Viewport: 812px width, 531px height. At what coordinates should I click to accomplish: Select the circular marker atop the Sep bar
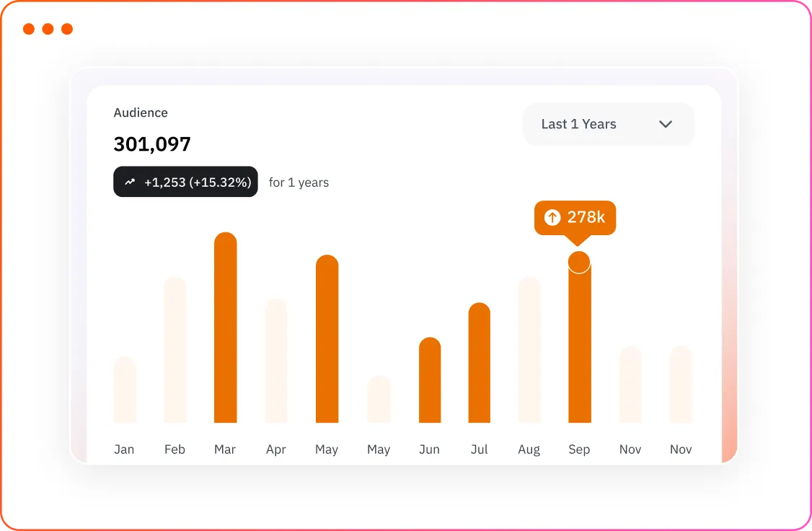coord(580,263)
